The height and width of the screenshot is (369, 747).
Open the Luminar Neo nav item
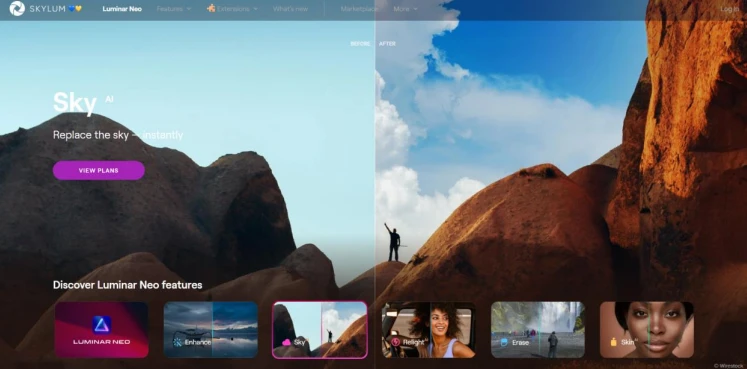click(122, 9)
